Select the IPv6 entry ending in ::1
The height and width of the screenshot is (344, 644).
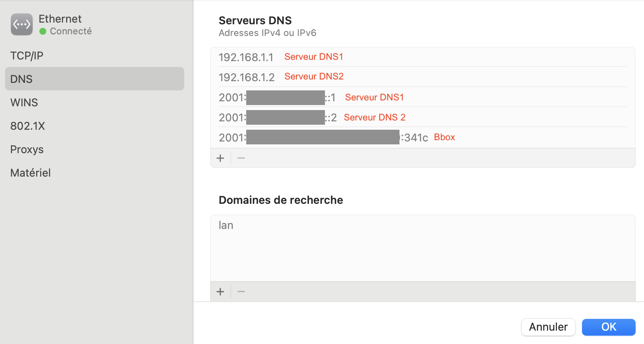click(x=423, y=97)
